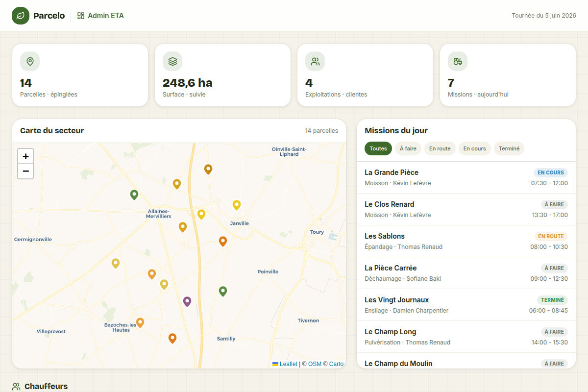
Task: Zoom in on the sector map
Action: (x=25, y=156)
